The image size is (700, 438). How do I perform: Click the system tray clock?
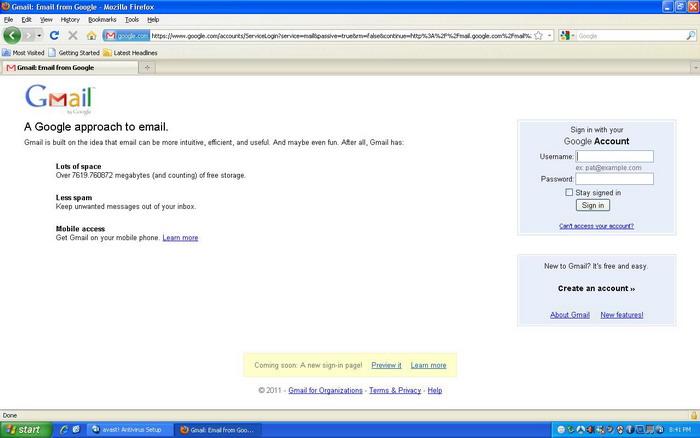point(680,430)
